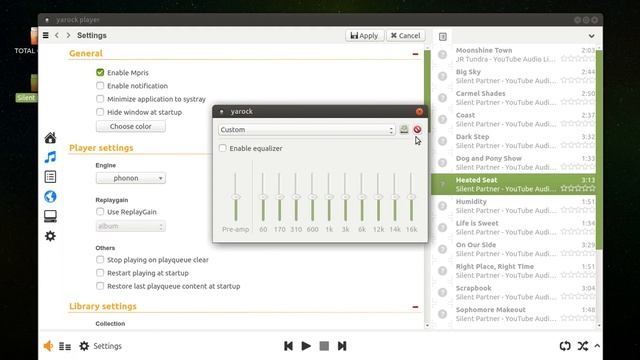
Task: Click the track icon beside Moonshine Town
Action: (x=442, y=54)
